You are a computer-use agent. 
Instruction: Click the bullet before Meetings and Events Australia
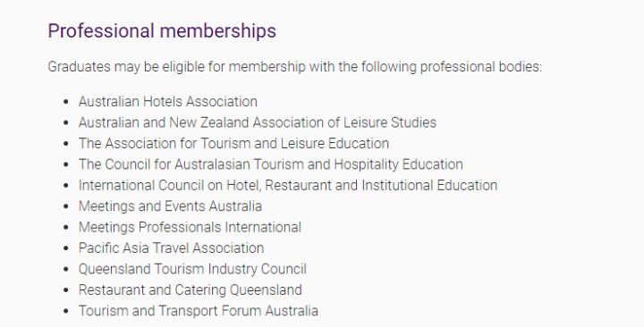[66, 206]
